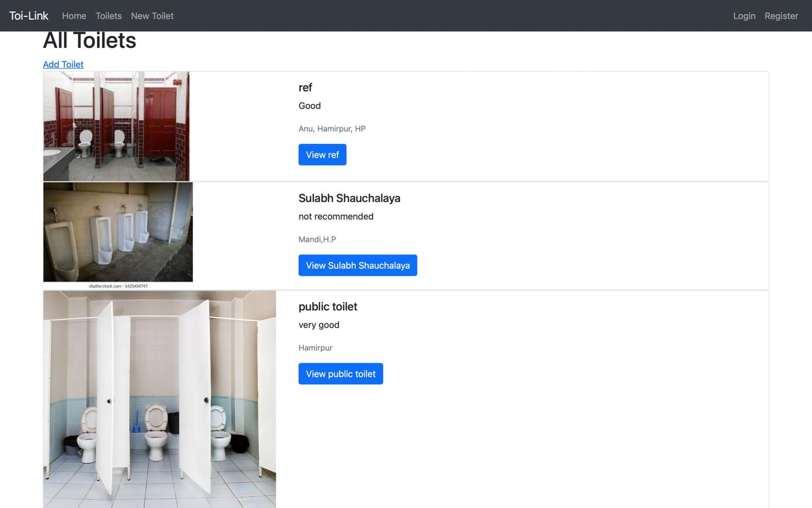The width and height of the screenshot is (812, 508).
Task: Open the Home nav item
Action: click(x=74, y=16)
